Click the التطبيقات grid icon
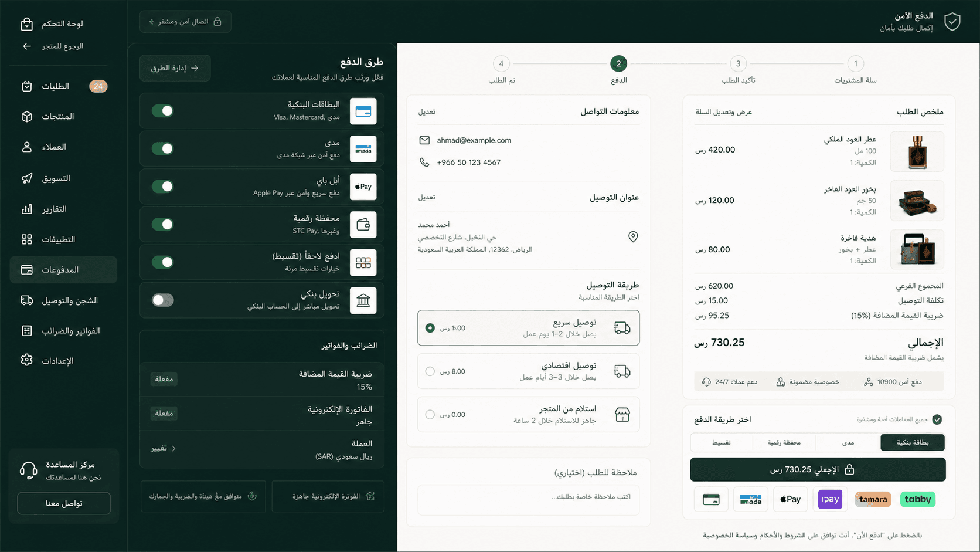The height and width of the screenshot is (552, 980). [x=26, y=239]
